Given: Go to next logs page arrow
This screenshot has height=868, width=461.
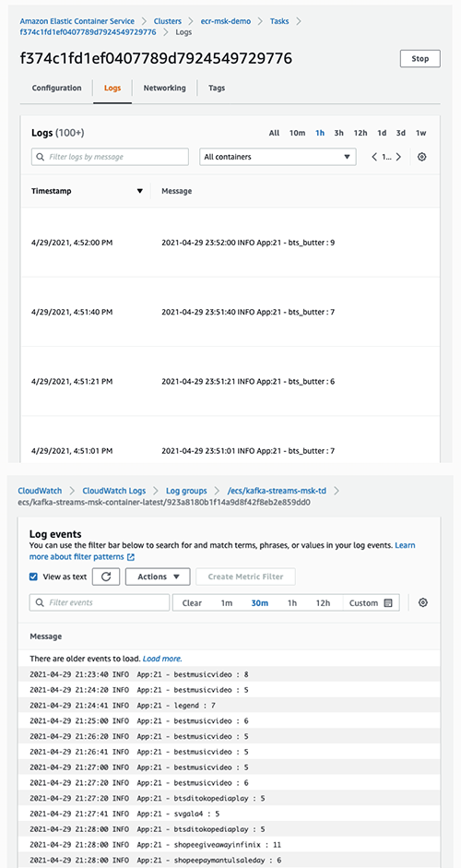Looking at the screenshot, I should [398, 157].
